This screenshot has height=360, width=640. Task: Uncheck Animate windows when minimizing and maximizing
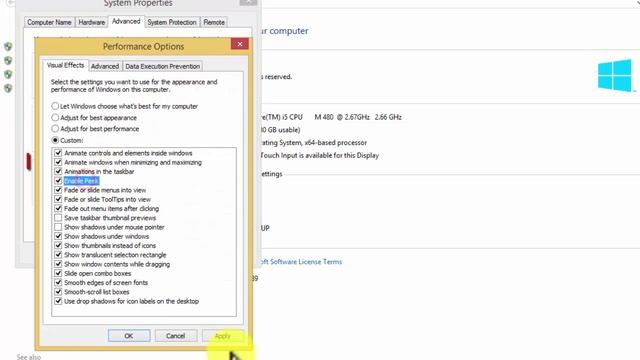pyautogui.click(x=58, y=162)
